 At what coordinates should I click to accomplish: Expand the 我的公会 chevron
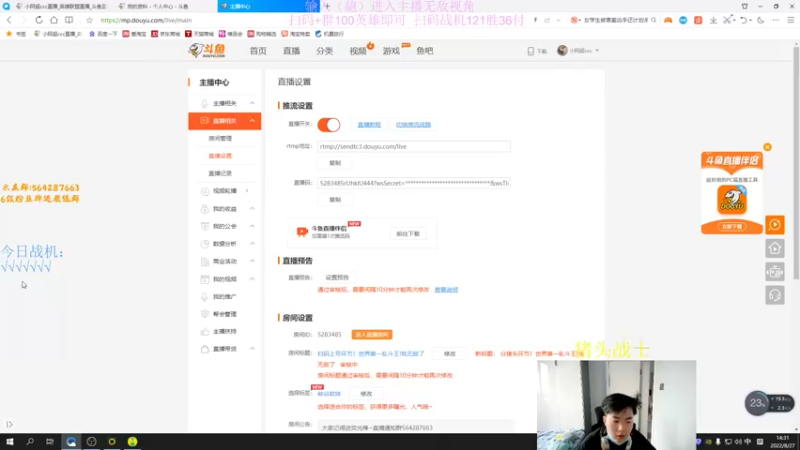[x=252, y=226]
